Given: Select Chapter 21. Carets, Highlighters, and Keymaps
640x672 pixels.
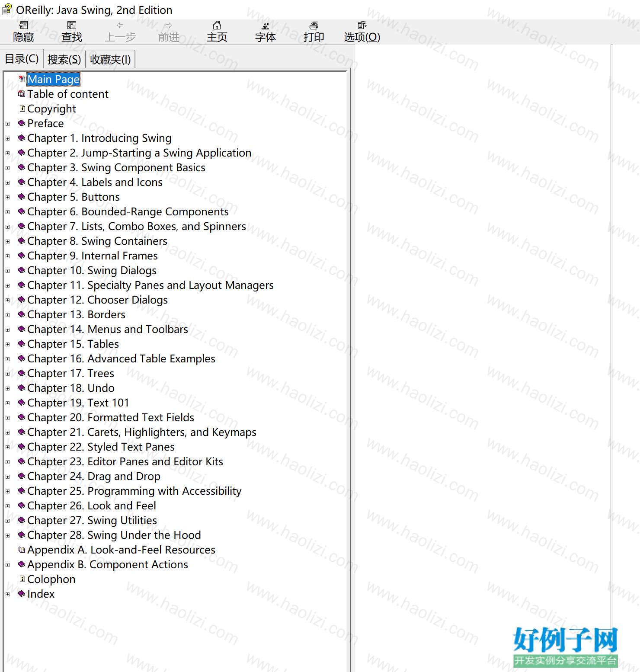Looking at the screenshot, I should pyautogui.click(x=142, y=432).
